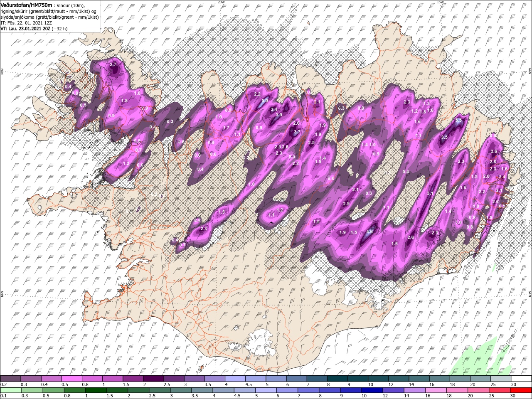Click darkest green lower swatch between 1 and 1.5
Image resolution: width=532 pixels, height=399 pixels.
pos(96,391)
